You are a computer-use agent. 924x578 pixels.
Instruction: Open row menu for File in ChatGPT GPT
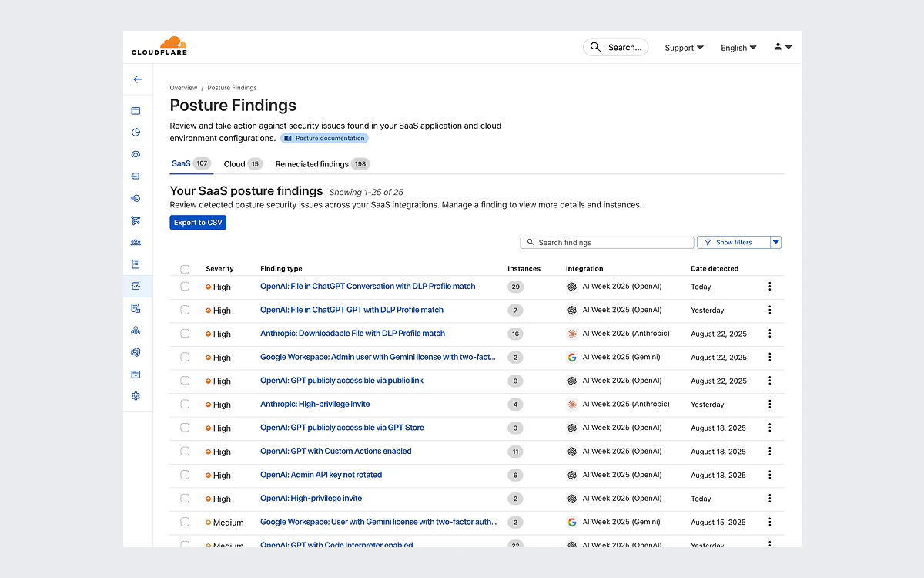pyautogui.click(x=770, y=310)
